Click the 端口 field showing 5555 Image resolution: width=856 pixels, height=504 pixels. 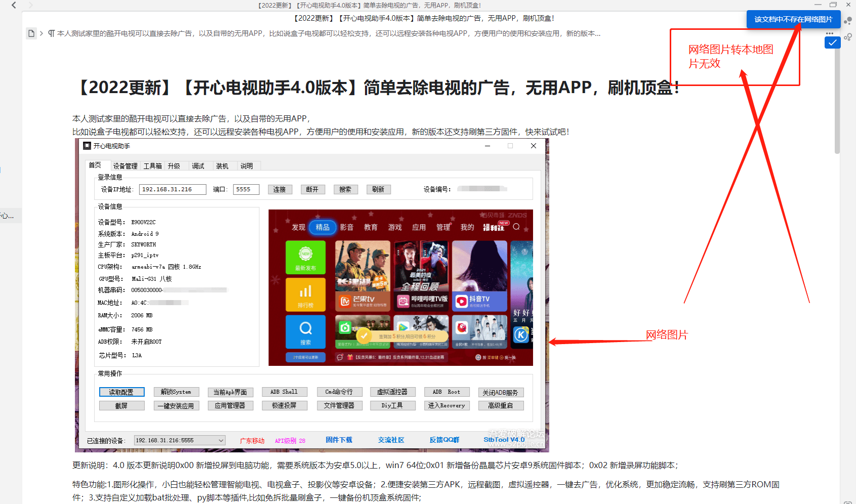click(x=246, y=189)
